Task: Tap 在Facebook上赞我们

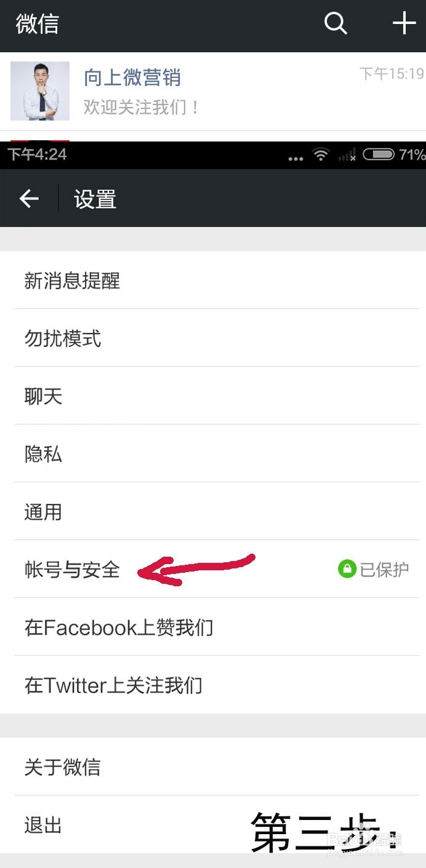Action: (213, 627)
